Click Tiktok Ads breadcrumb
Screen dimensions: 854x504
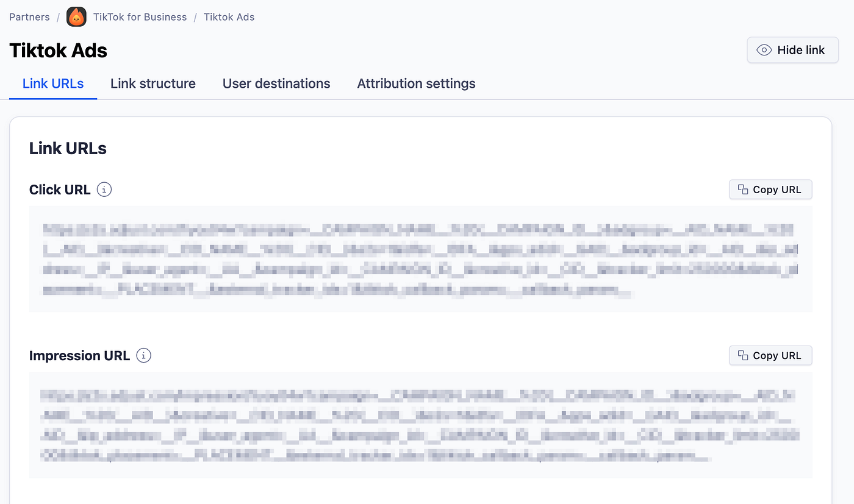229,17
